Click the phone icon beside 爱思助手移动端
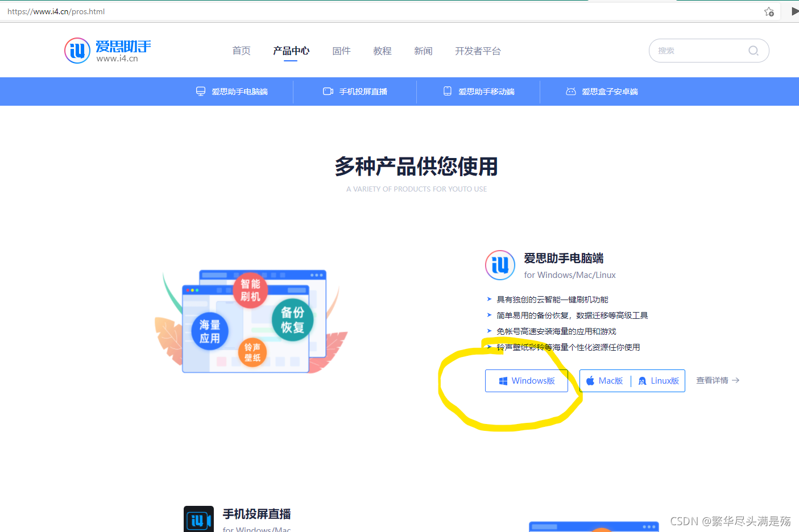This screenshot has width=799, height=532. point(448,91)
